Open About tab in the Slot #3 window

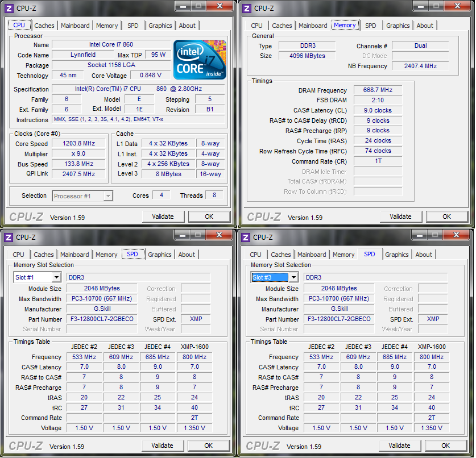[424, 255]
